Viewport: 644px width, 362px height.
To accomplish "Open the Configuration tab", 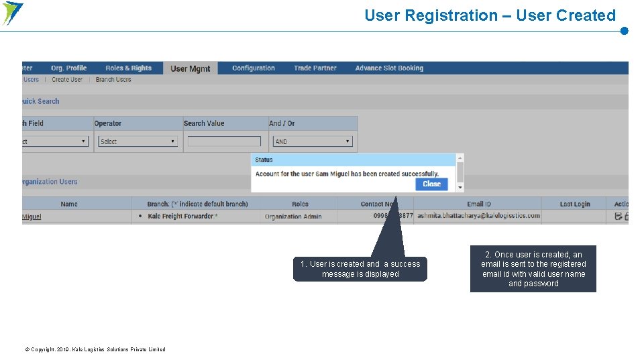I will [254, 68].
